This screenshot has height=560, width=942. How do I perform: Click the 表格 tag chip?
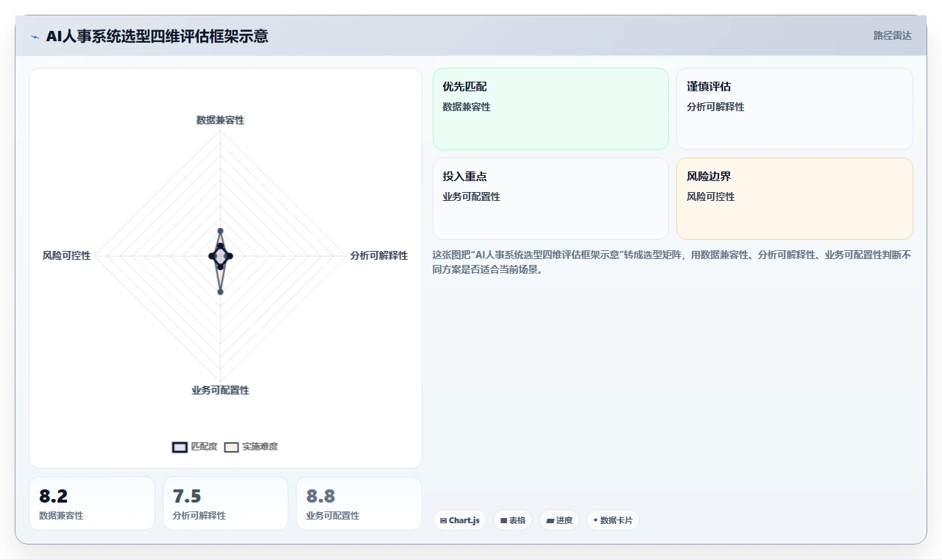coord(513,520)
